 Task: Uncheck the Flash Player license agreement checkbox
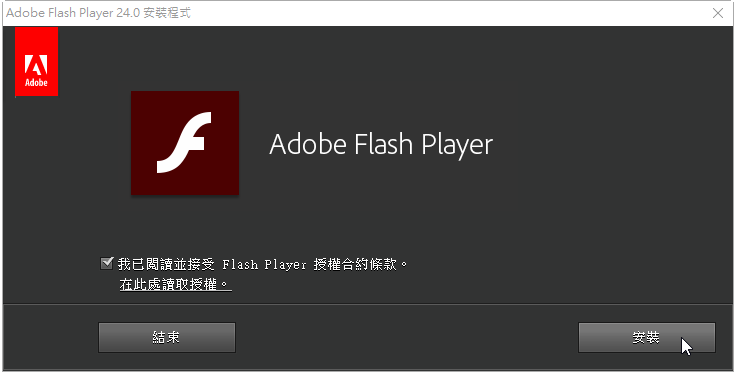pyautogui.click(x=107, y=263)
